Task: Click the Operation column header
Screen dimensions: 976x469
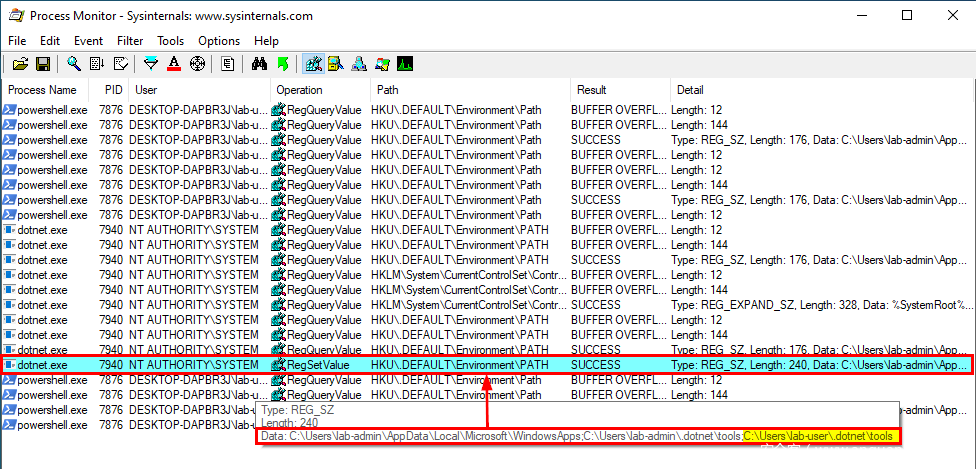Action: click(x=299, y=90)
